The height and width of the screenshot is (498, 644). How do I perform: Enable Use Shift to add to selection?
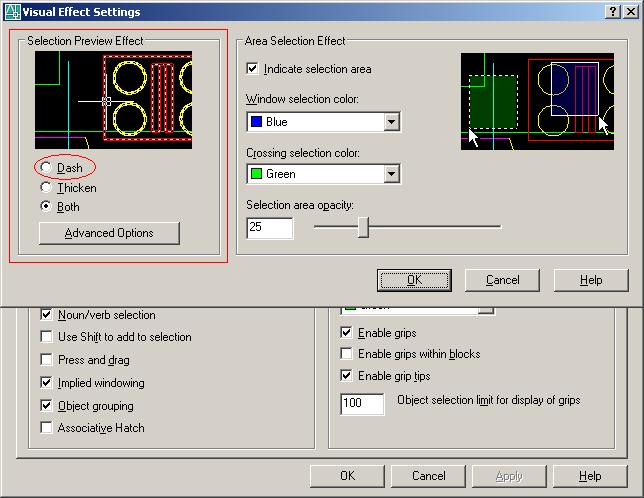(x=46, y=337)
